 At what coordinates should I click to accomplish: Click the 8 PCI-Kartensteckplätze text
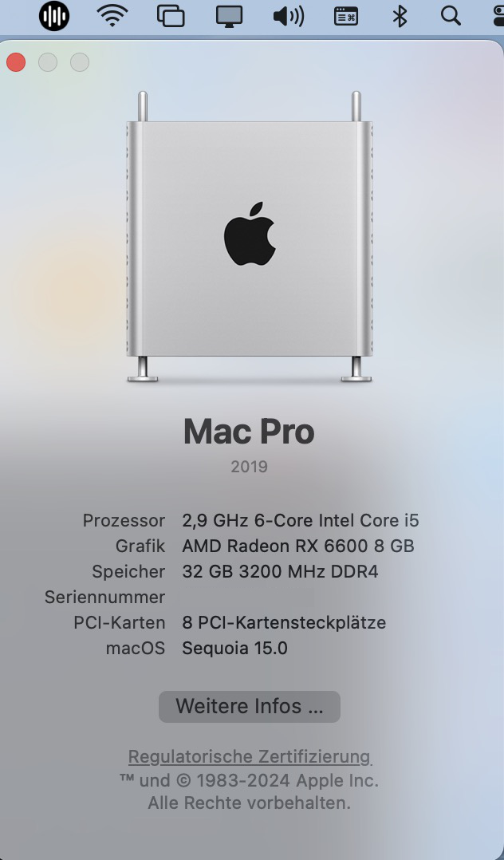tap(284, 622)
